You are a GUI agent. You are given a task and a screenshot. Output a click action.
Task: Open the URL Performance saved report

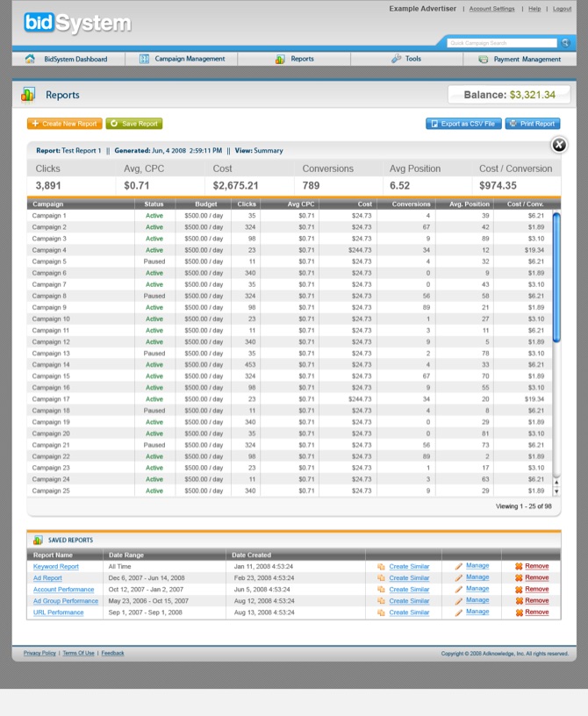pos(59,612)
